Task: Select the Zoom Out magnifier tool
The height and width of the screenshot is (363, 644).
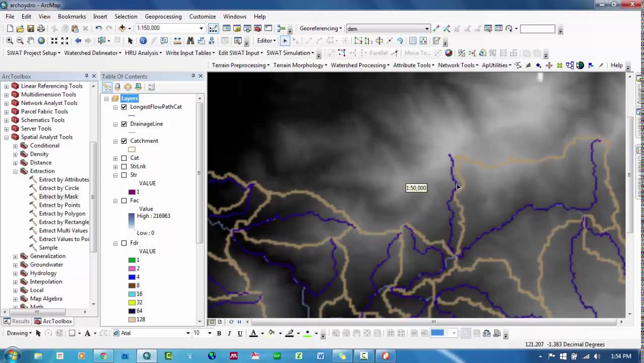Action: coord(20,41)
